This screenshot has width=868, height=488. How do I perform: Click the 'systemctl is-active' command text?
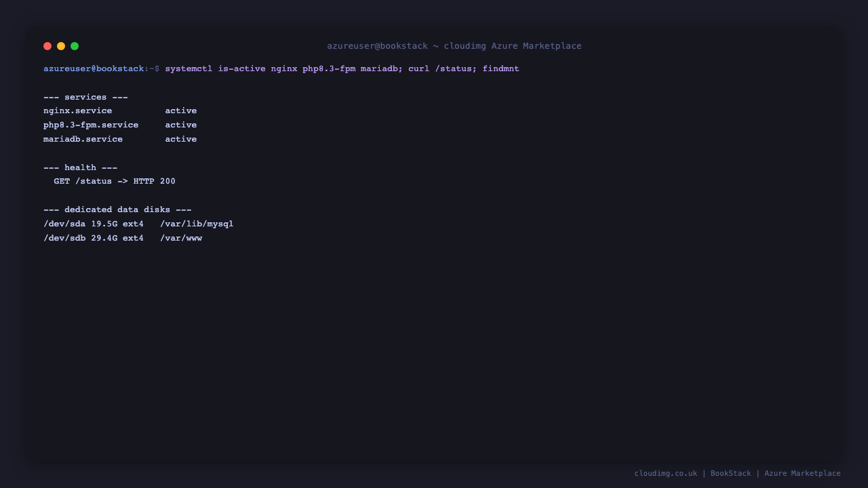(x=215, y=69)
